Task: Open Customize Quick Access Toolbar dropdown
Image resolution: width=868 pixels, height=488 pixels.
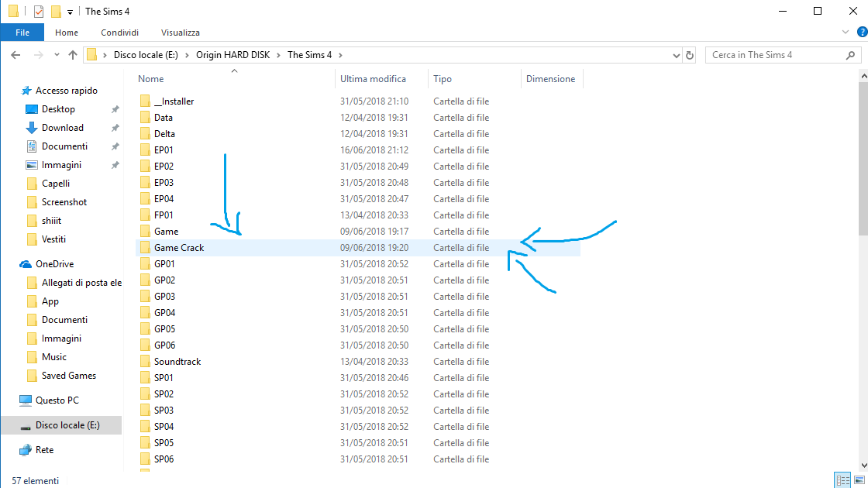Action: pyautogui.click(x=70, y=12)
